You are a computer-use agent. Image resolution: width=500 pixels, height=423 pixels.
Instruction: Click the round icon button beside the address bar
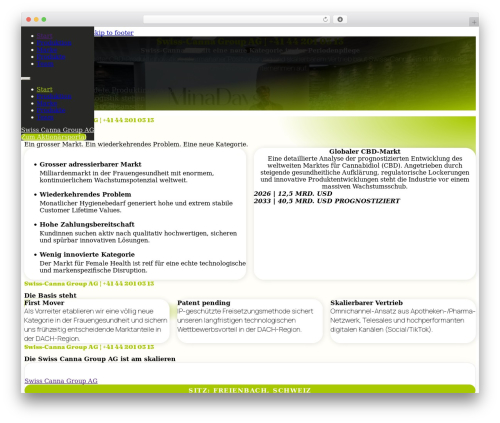[x=340, y=19]
